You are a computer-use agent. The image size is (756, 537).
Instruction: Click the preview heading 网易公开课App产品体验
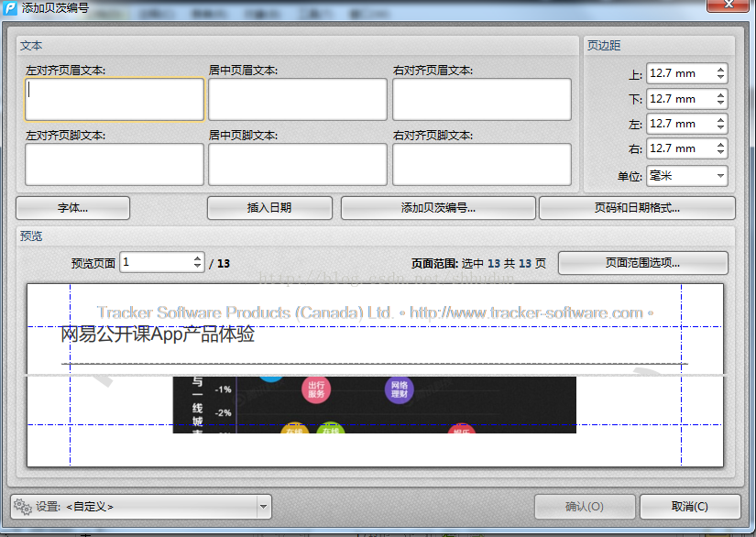[158, 334]
